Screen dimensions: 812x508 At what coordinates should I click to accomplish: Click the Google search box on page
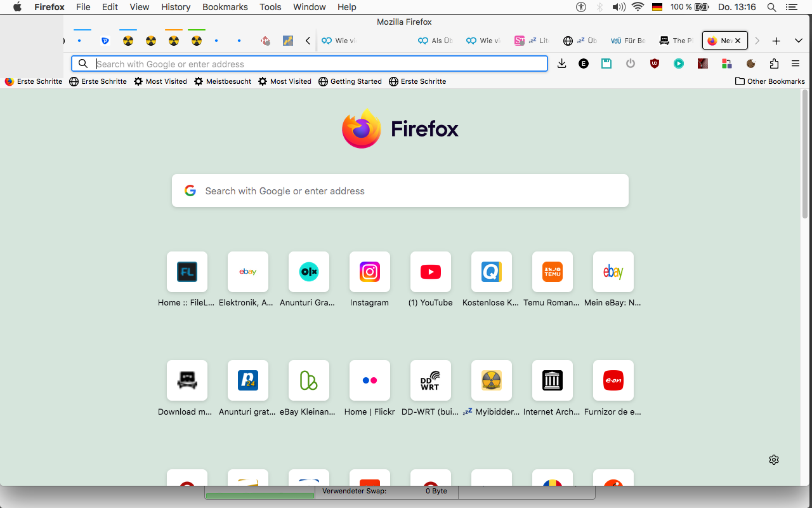coord(400,190)
